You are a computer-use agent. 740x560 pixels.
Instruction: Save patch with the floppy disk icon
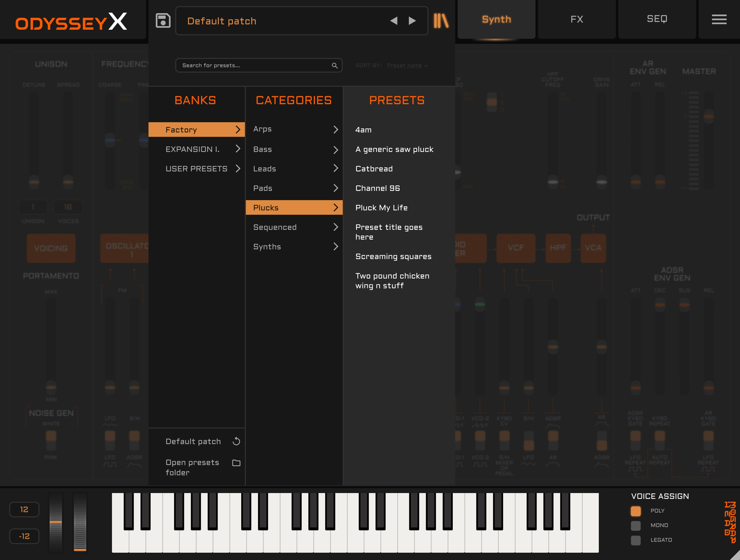(163, 20)
